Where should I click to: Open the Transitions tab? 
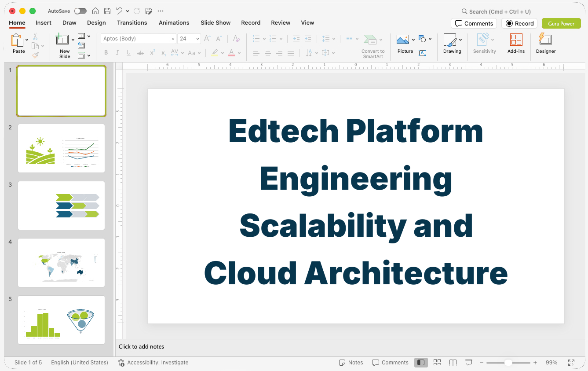(x=132, y=23)
